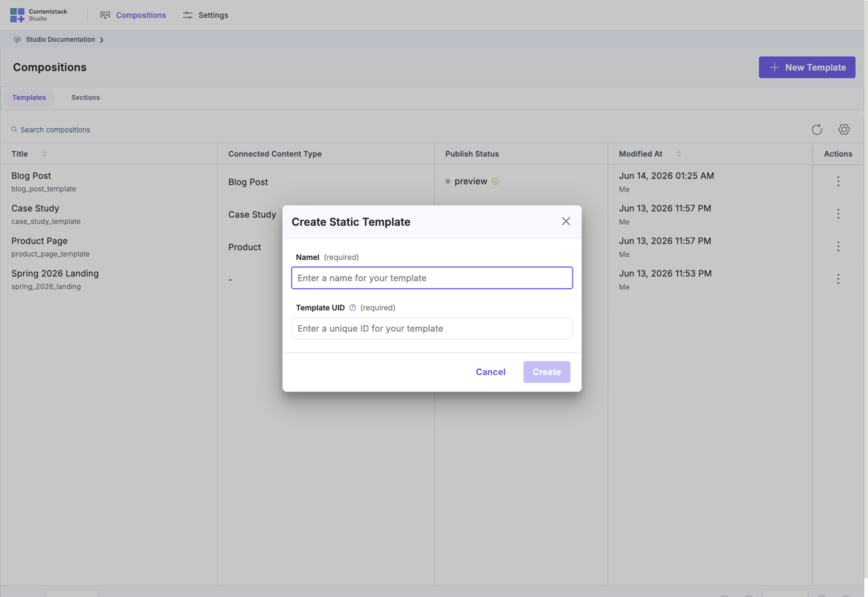868x597 pixels.
Task: Open actions menu for Spring 2026 Landing
Action: [838, 279]
